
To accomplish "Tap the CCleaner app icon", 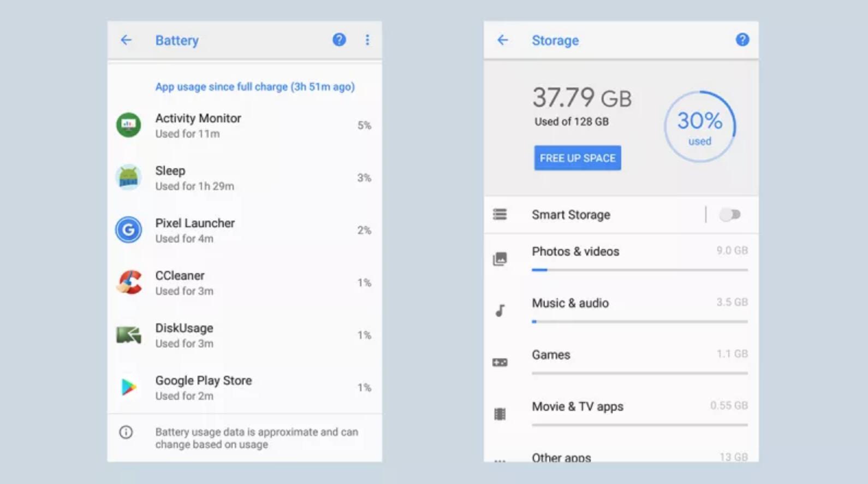I will (129, 282).
